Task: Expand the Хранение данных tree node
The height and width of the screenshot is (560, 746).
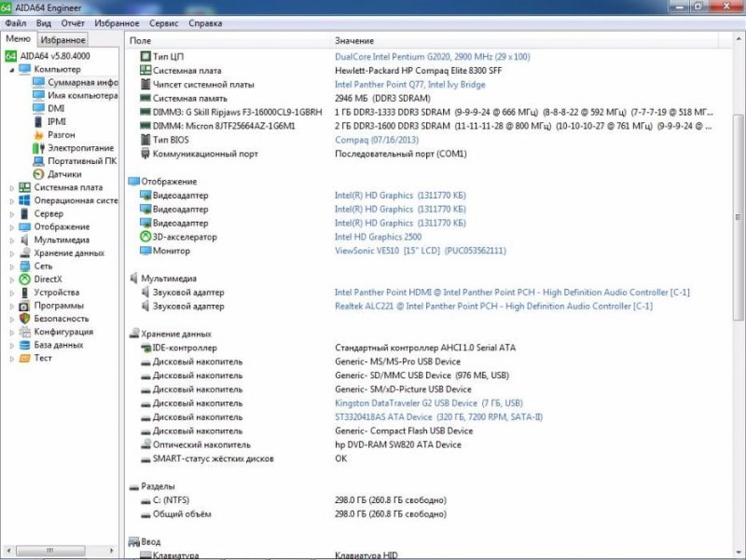Action: 12,253
